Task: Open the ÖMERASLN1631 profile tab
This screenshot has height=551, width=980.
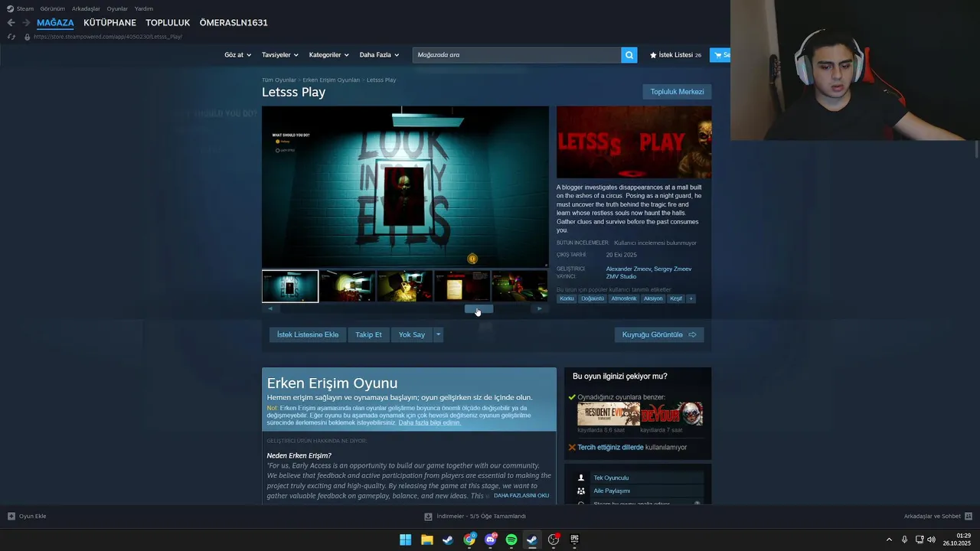Action: pyautogui.click(x=234, y=23)
